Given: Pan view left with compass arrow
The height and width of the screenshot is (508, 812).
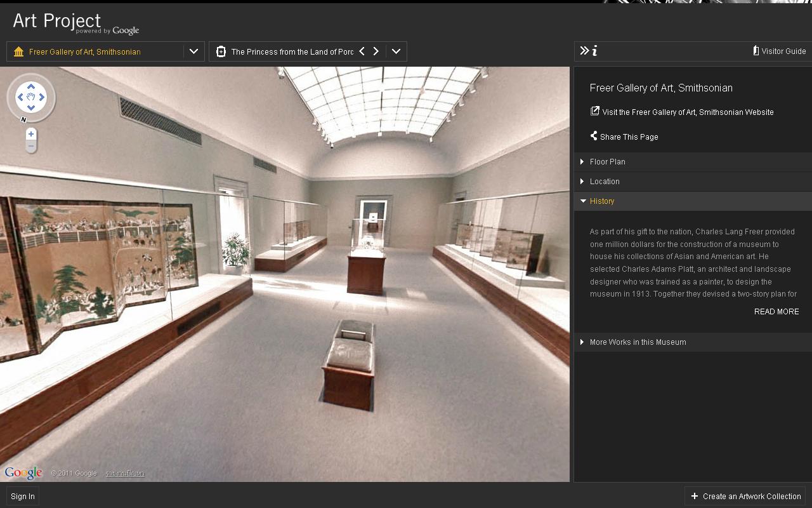Looking at the screenshot, I should [x=20, y=97].
